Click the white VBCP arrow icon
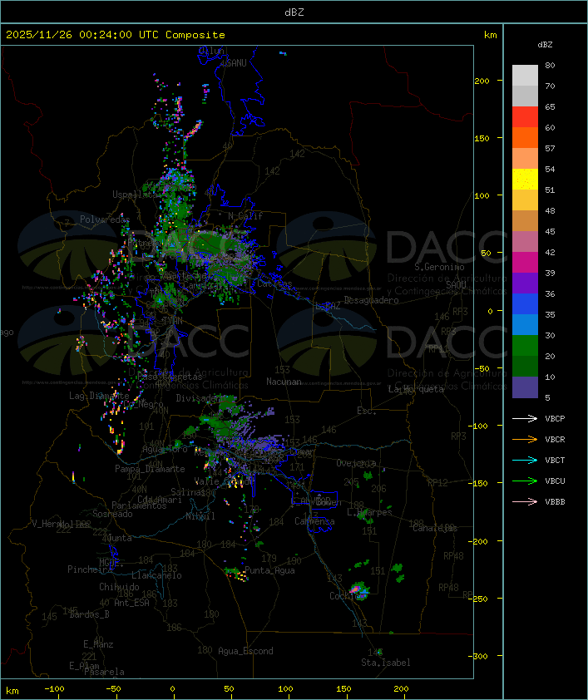This screenshot has height=700, width=588. click(525, 418)
